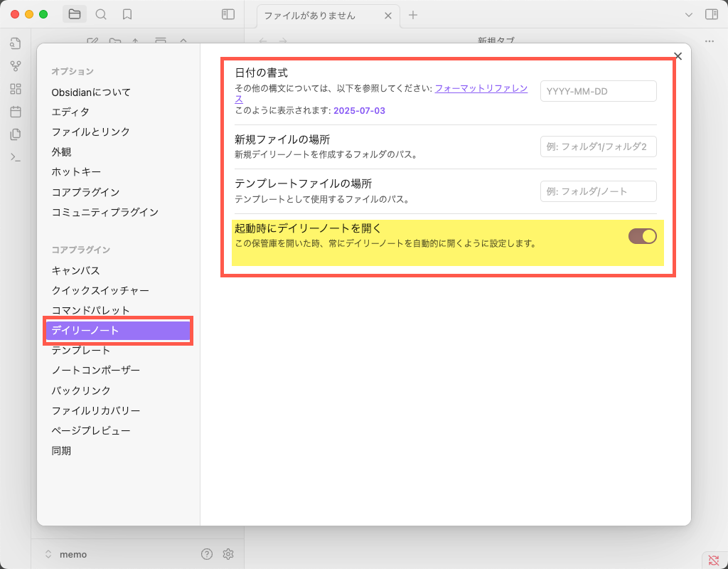The height and width of the screenshot is (569, 728).
Task: Open ノートコンポーザー plugin settings
Action: 96,370
